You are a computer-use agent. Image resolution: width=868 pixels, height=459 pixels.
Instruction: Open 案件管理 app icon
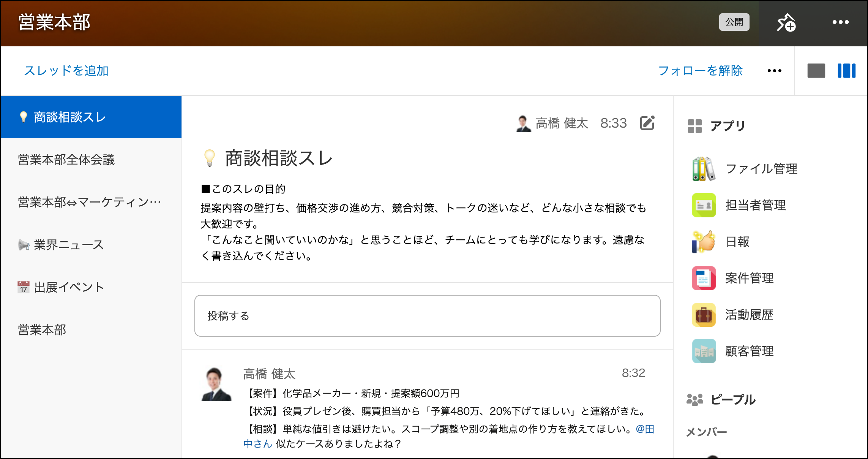click(704, 278)
